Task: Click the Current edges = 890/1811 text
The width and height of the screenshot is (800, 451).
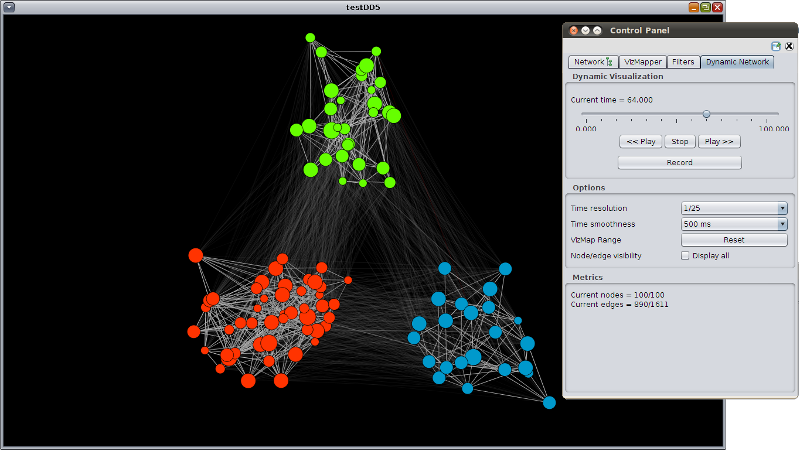Action: 619,305
